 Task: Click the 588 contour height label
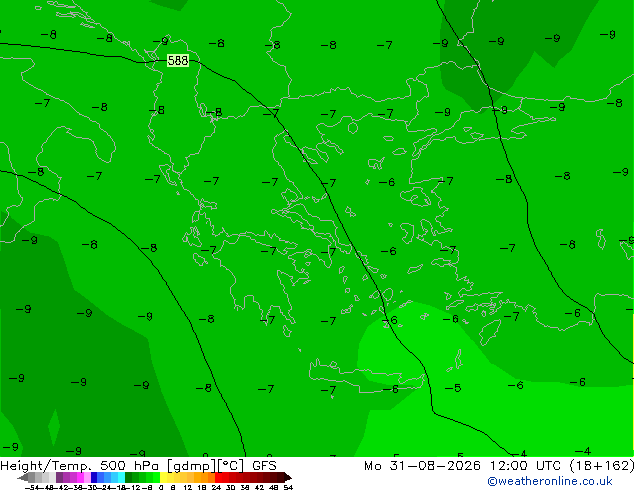point(178,61)
